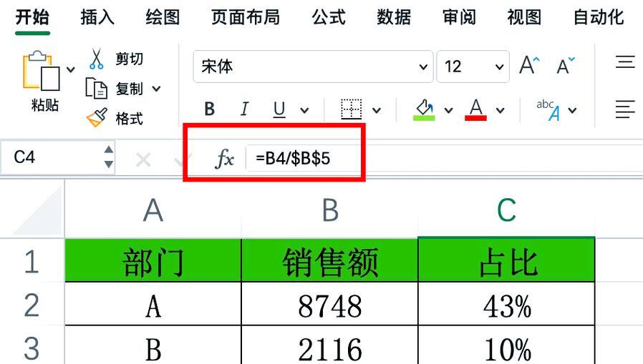
Task: Click the 占比 header cell
Action: coord(506,261)
